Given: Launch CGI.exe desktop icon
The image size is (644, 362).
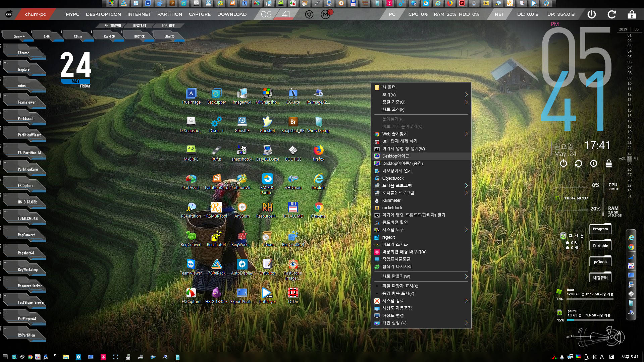Looking at the screenshot, I should [x=293, y=96].
